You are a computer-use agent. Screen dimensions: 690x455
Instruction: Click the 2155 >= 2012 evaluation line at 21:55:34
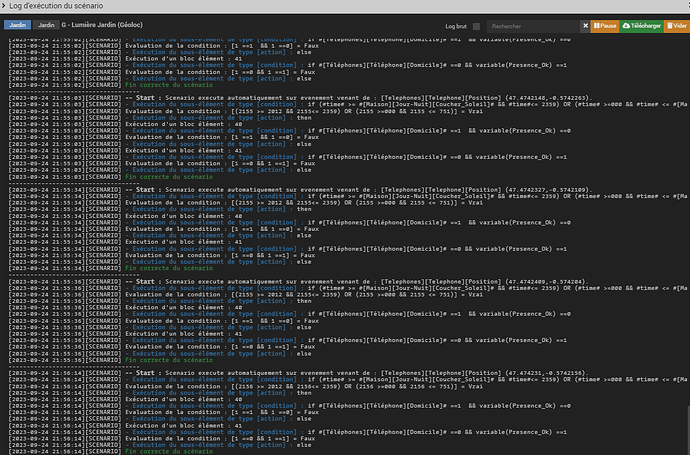coord(246,203)
